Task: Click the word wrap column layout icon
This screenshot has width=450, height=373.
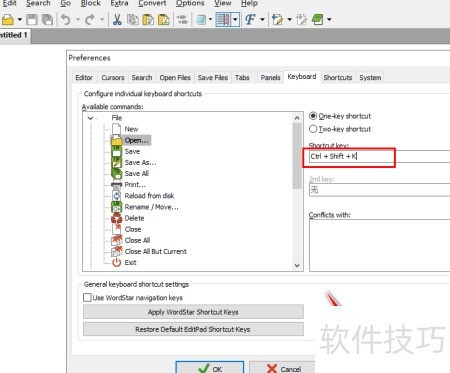Action: click(x=223, y=20)
